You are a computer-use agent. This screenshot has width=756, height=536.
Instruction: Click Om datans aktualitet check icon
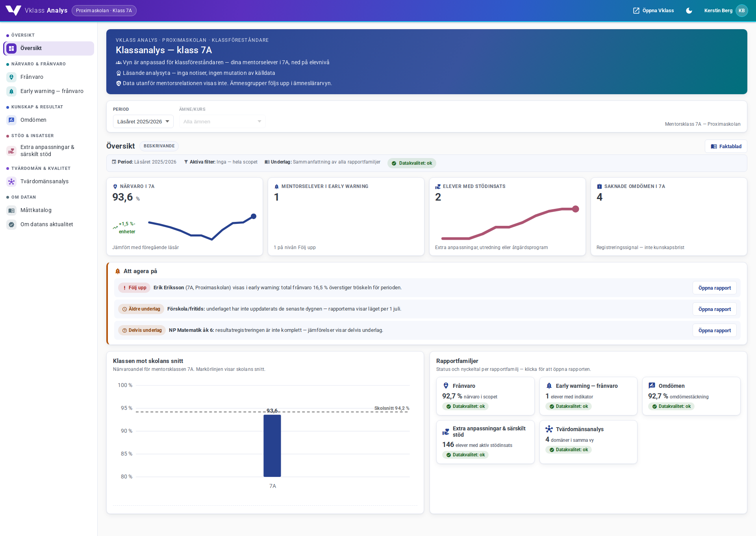[11, 225]
